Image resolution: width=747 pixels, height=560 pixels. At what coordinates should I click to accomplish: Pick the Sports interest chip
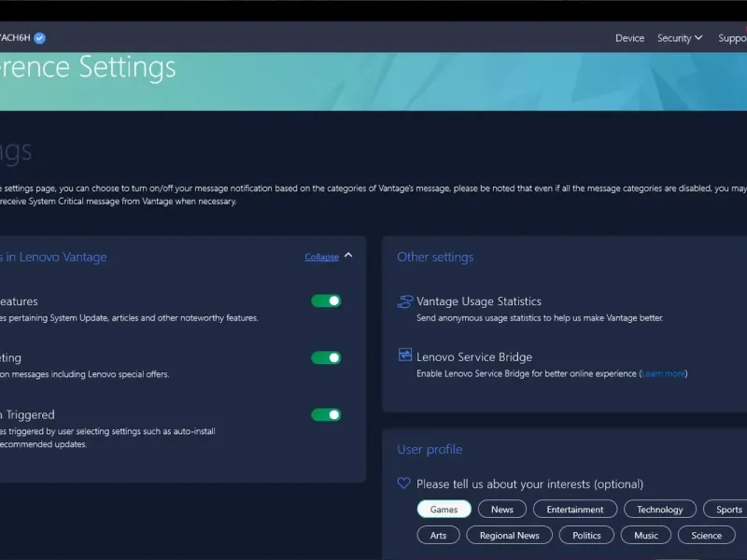[727, 509]
